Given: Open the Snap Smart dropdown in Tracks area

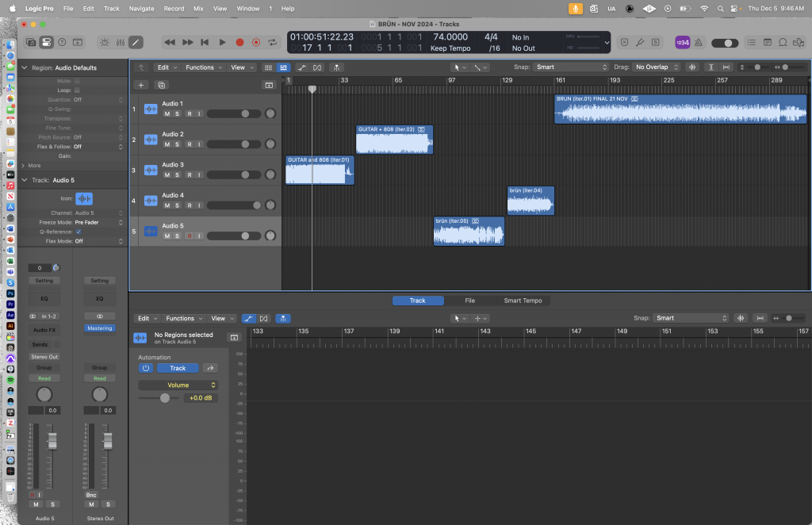Looking at the screenshot, I should pos(571,67).
